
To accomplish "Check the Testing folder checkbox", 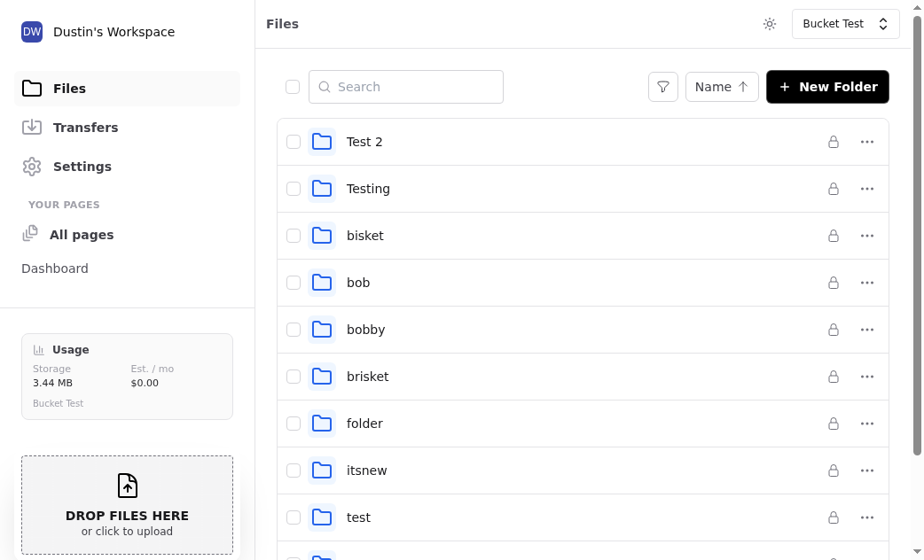I will (294, 189).
